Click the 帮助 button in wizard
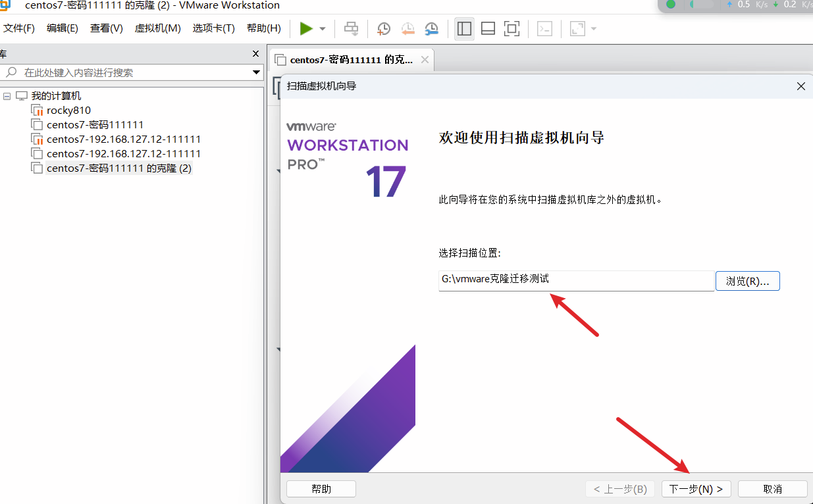 [x=321, y=489]
